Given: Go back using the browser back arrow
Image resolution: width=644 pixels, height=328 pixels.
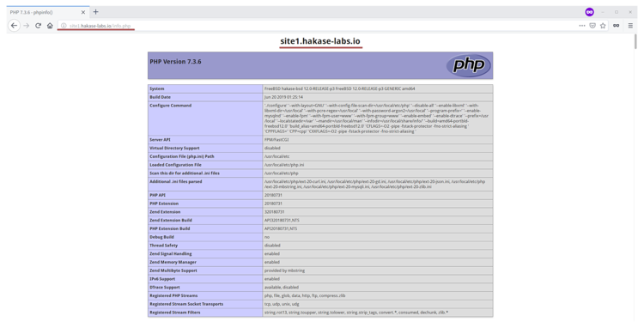Looking at the screenshot, I should pyautogui.click(x=15, y=26).
